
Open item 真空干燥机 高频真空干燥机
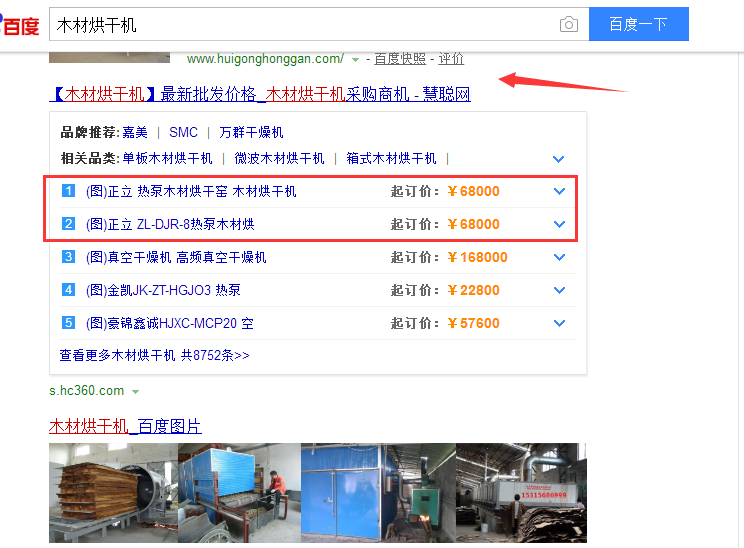tap(176, 257)
